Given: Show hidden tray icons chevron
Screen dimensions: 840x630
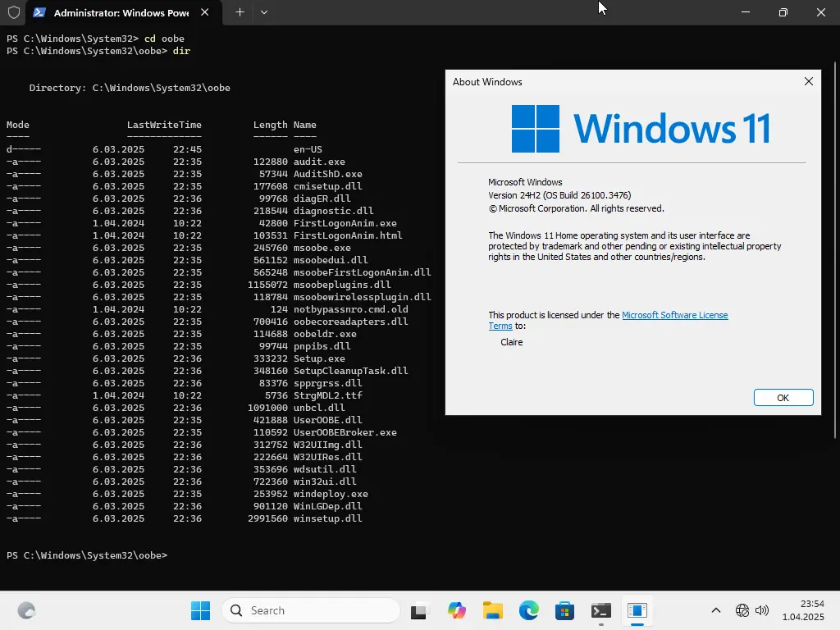Looking at the screenshot, I should coord(715,610).
